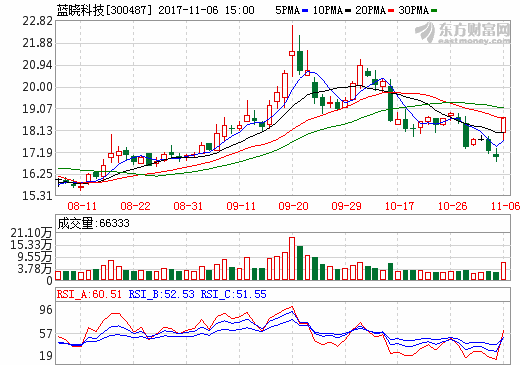Click the 09-29 date label
This screenshot has width=520, height=365.
coord(346,206)
